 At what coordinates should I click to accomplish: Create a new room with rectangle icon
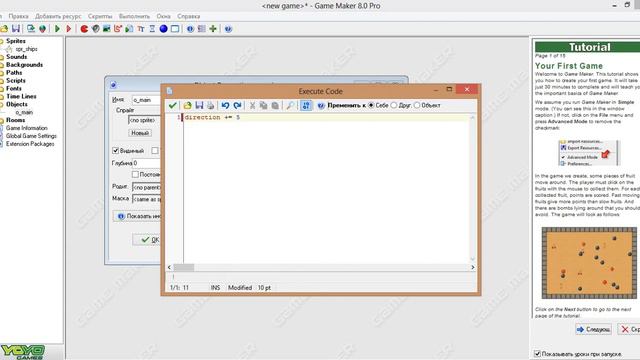[175, 29]
